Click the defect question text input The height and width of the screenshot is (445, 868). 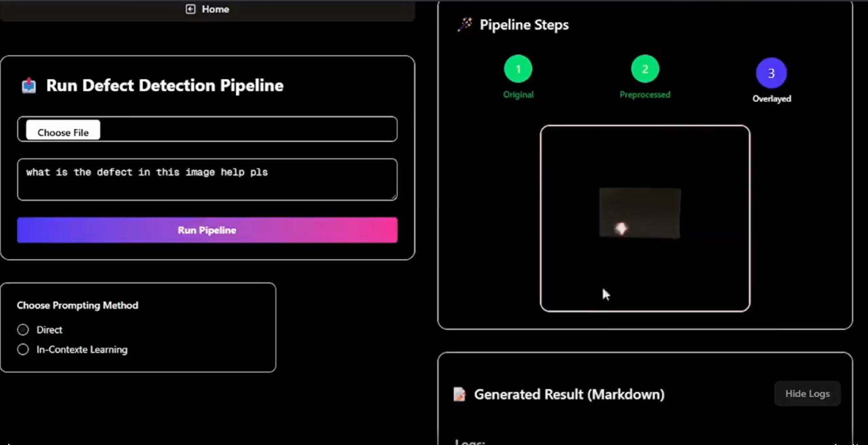point(207,179)
